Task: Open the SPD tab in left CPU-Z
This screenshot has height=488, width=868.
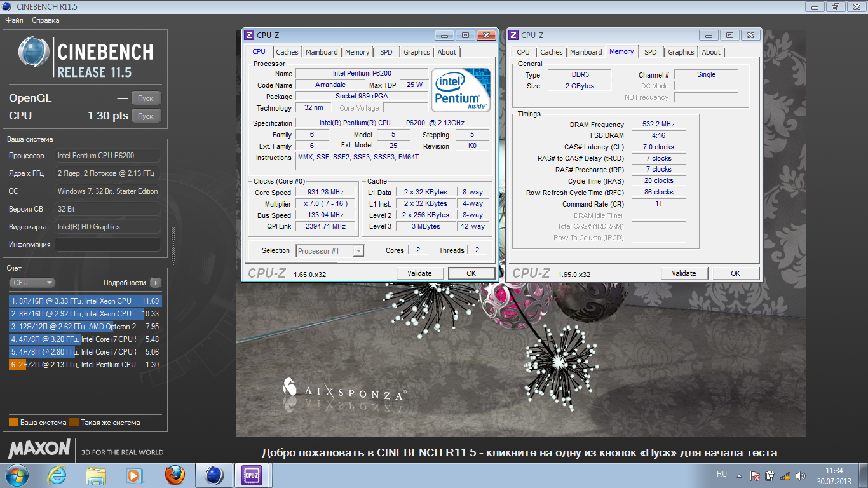Action: tap(386, 53)
